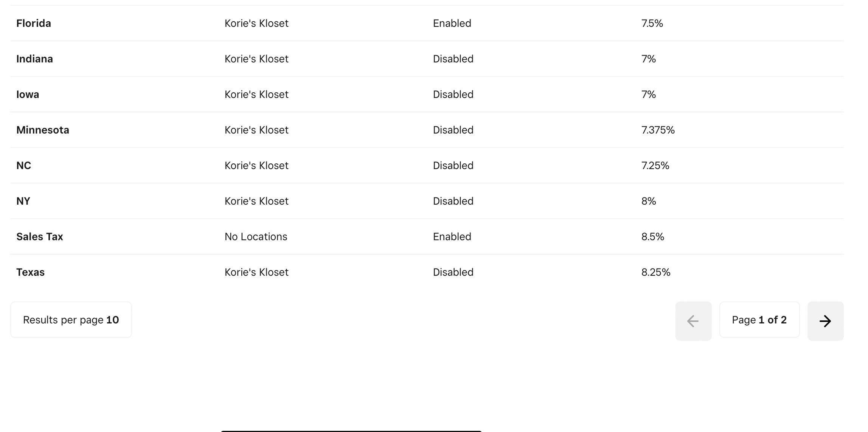Open the Page 1 of 2 selector
The image size is (868, 432).
coord(759,320)
